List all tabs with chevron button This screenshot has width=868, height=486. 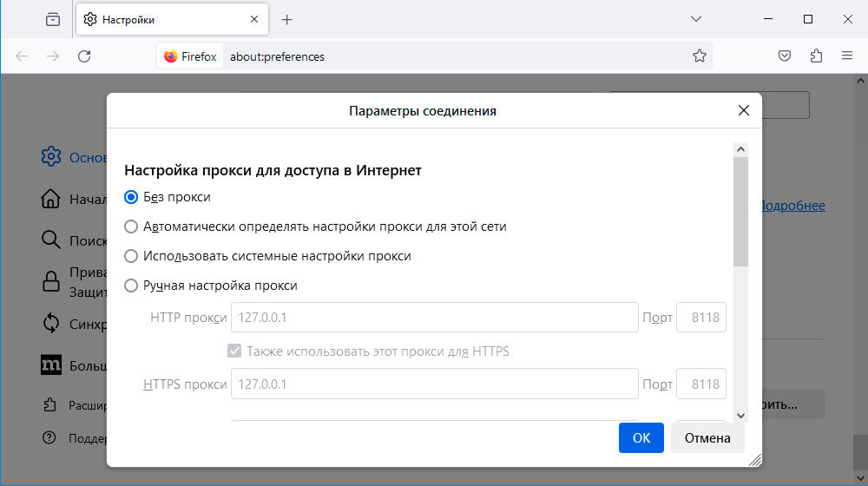pyautogui.click(x=696, y=19)
